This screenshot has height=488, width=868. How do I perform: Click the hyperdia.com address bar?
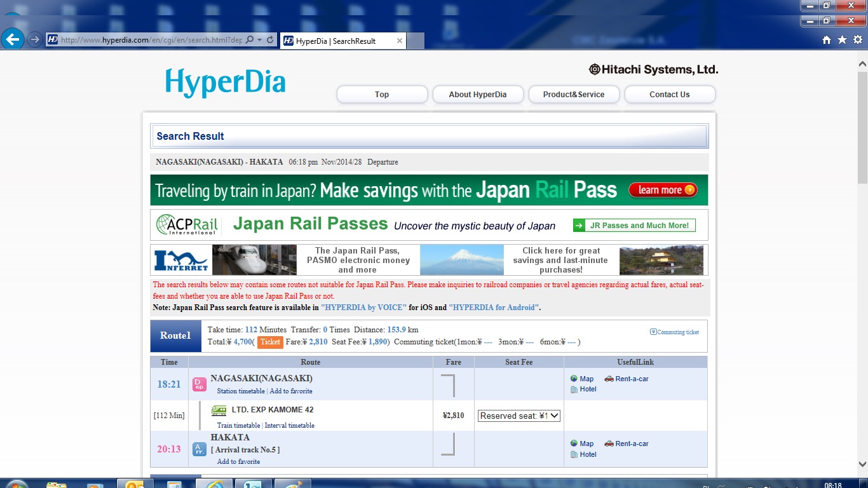pyautogui.click(x=153, y=39)
